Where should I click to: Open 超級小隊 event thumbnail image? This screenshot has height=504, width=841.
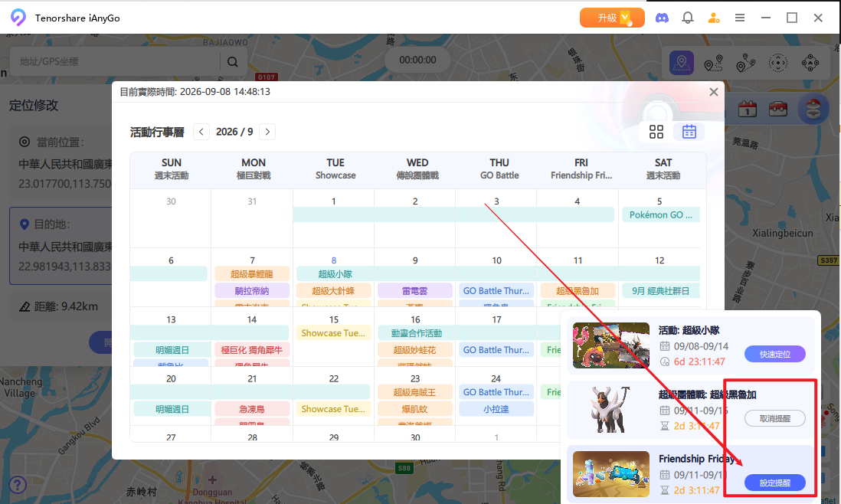[611, 345]
